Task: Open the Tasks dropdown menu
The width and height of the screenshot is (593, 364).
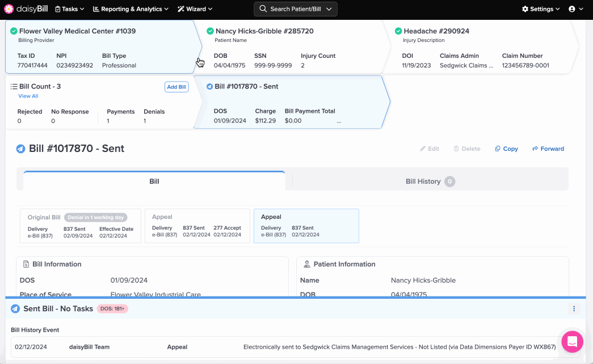Action: pyautogui.click(x=70, y=9)
